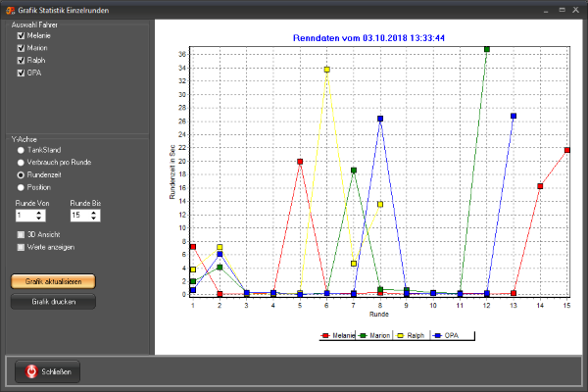Enable the 3D Ansicht checkbox
This screenshot has width=588, height=392.
(x=21, y=234)
